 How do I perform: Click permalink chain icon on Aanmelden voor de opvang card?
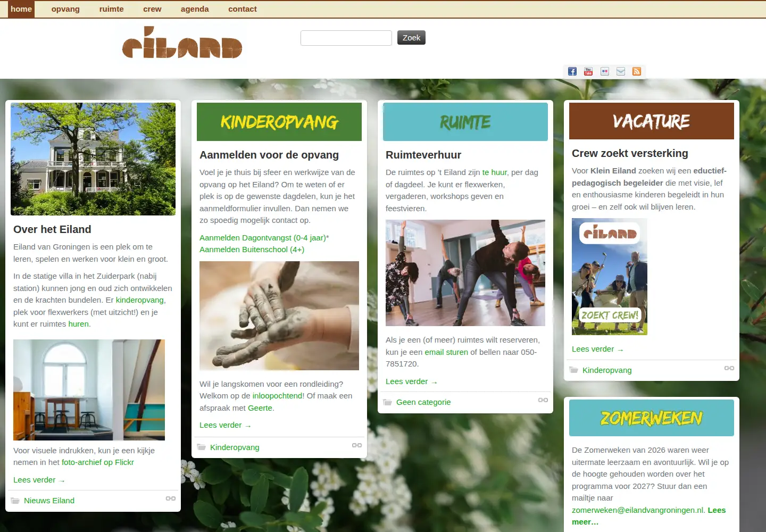coord(357,445)
